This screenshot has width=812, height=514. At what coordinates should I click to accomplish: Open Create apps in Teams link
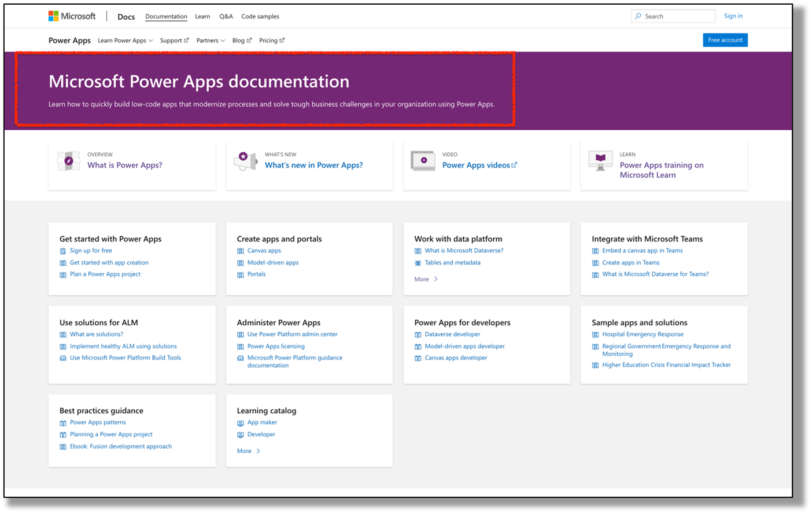coord(631,263)
